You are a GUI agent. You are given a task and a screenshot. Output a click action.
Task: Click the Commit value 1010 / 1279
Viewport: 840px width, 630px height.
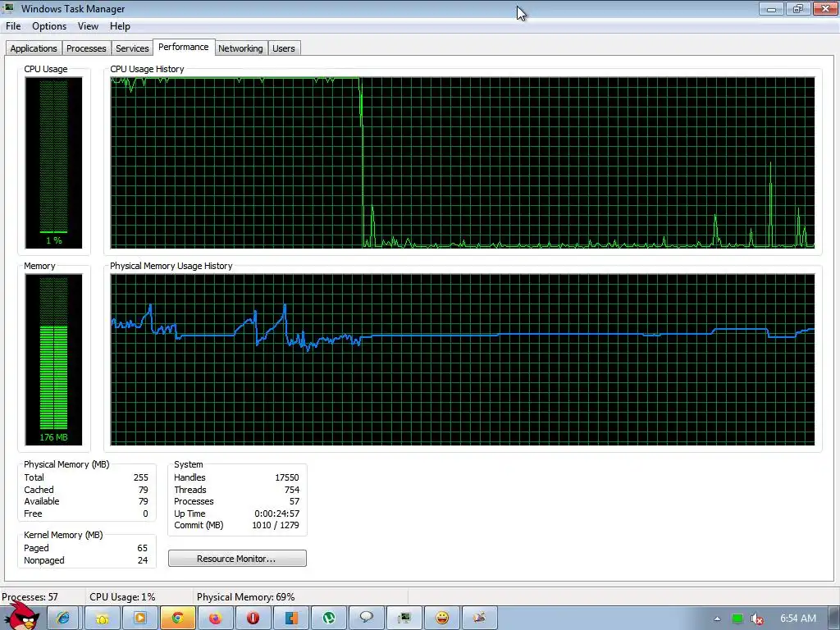click(276, 526)
